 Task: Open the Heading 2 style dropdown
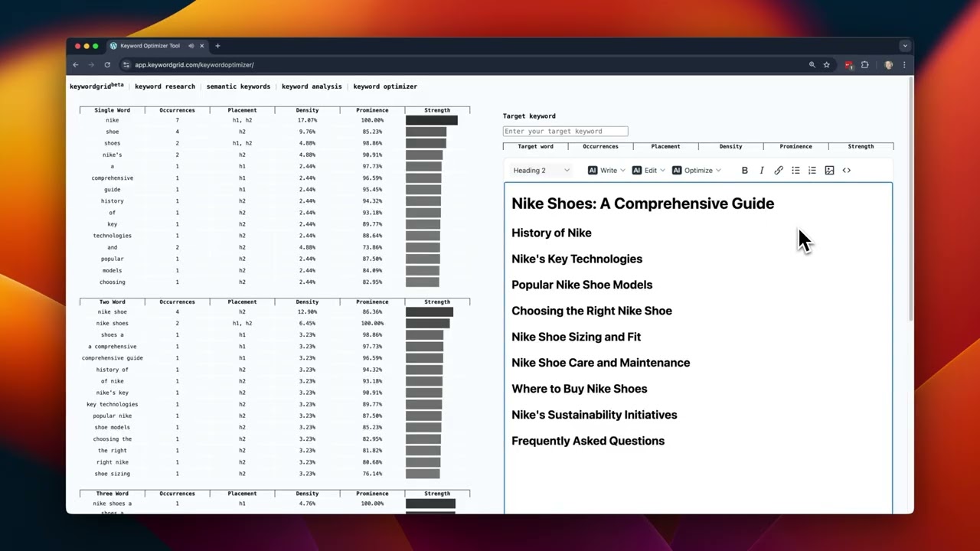coord(541,171)
